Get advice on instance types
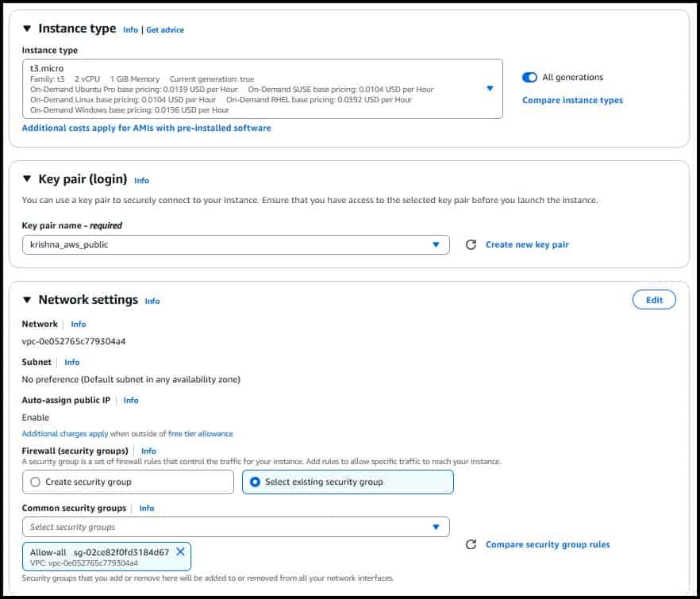Image resolution: width=700 pixels, height=599 pixels. (166, 29)
